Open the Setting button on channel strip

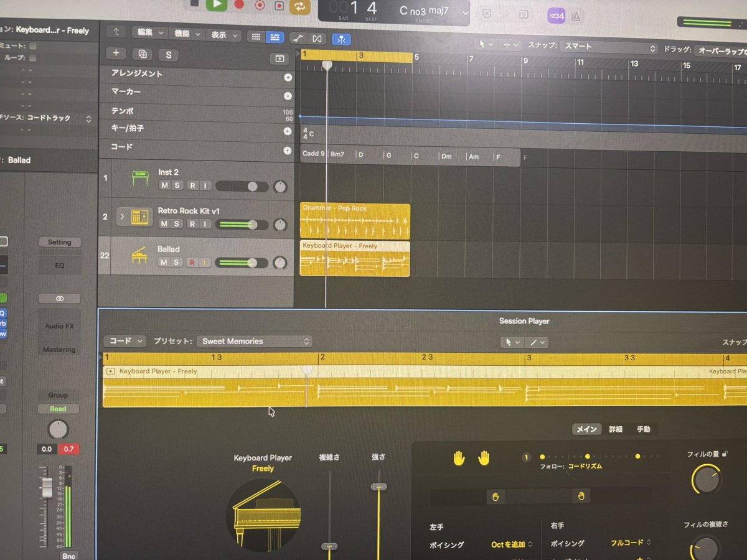pyautogui.click(x=60, y=242)
